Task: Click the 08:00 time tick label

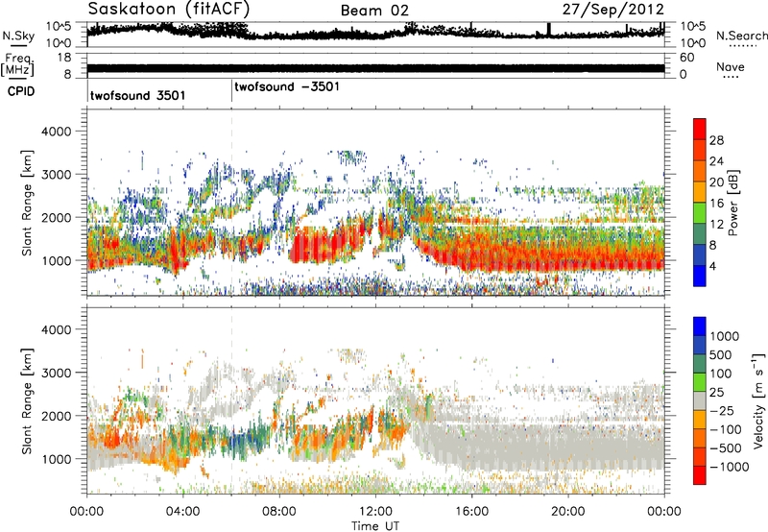Action: (279, 512)
